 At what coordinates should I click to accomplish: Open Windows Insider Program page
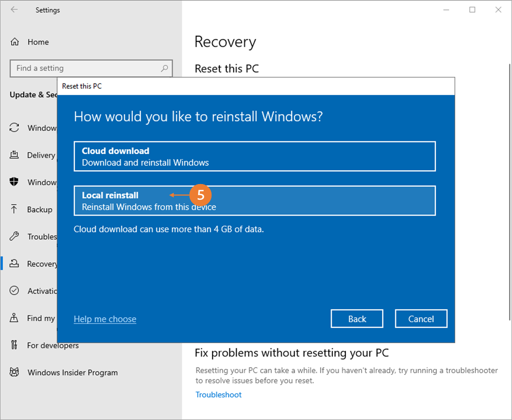[73, 373]
